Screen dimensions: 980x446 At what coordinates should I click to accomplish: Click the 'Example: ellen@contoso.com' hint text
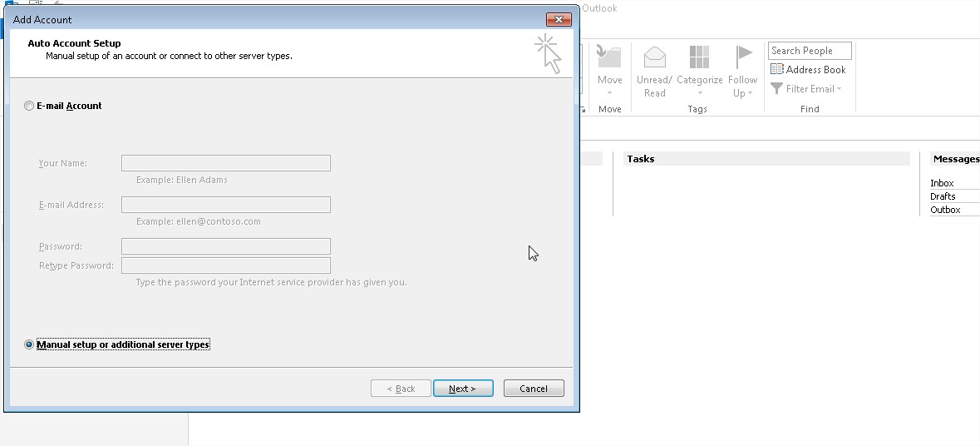(198, 221)
